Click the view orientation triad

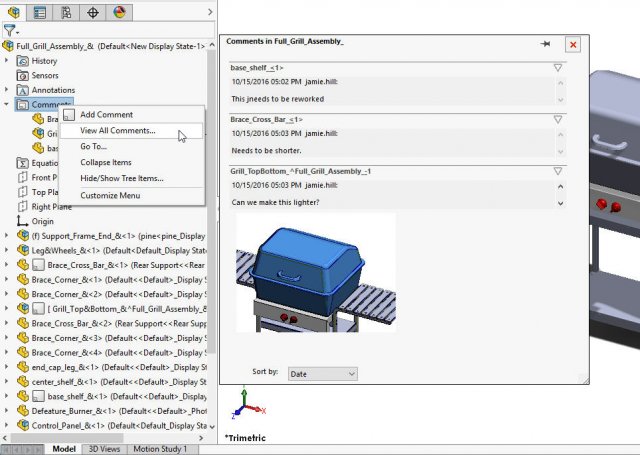248,404
